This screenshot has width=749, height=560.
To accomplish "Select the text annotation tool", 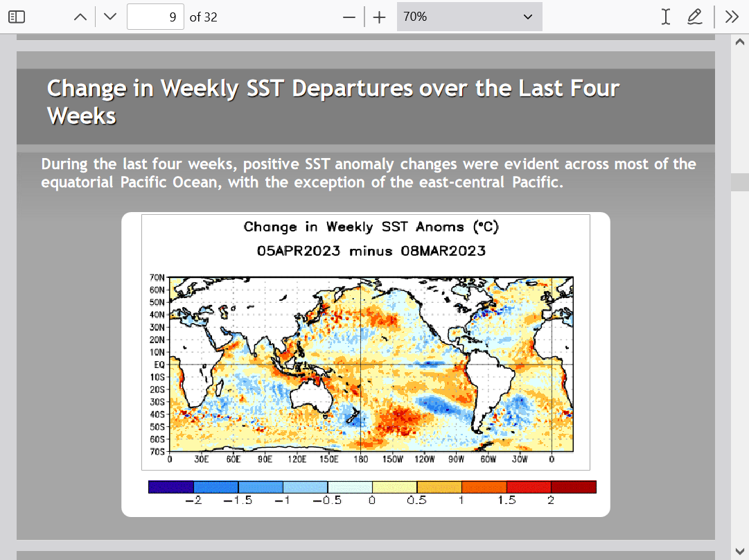I will (665, 17).
